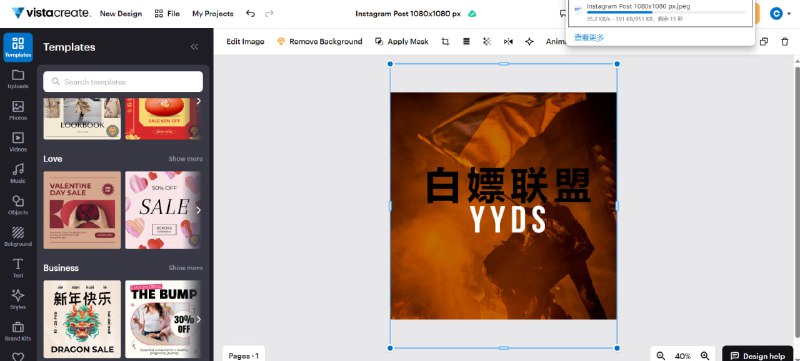Select the red Sale 50% Off template

(163, 119)
